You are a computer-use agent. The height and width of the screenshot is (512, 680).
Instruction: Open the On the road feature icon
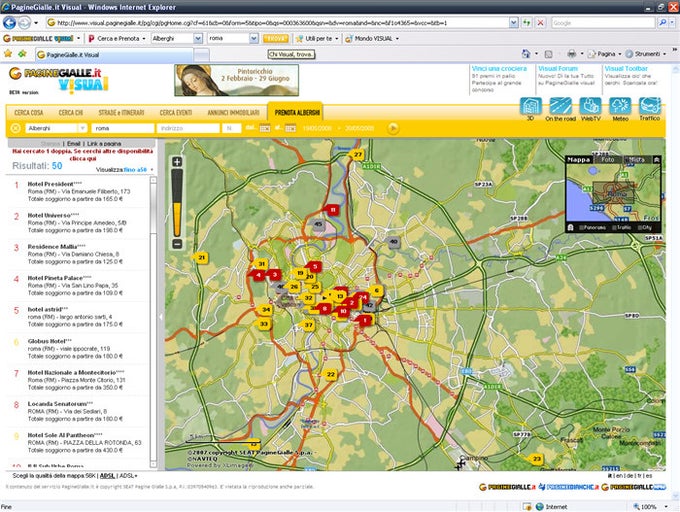pos(560,106)
